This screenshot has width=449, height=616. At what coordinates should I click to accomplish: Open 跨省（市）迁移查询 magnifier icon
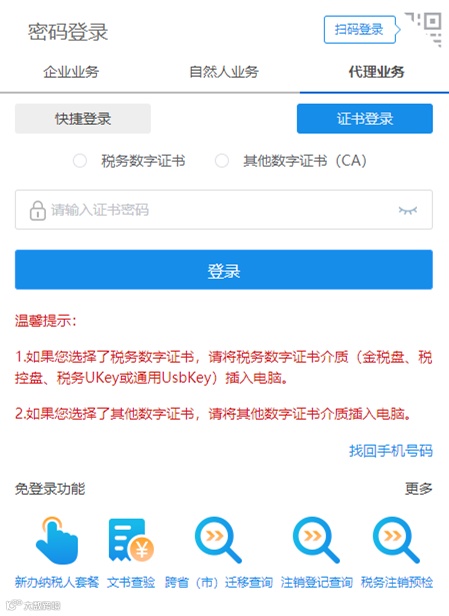pyautogui.click(x=218, y=540)
